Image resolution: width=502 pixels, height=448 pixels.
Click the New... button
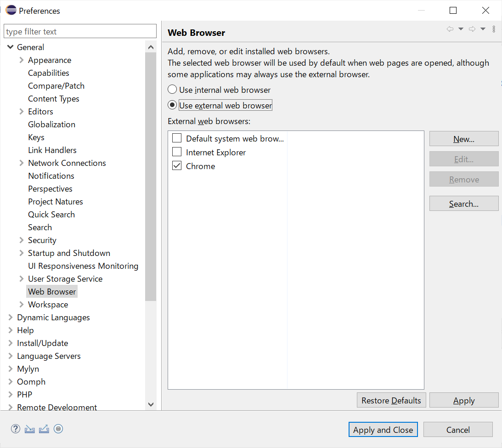(464, 139)
